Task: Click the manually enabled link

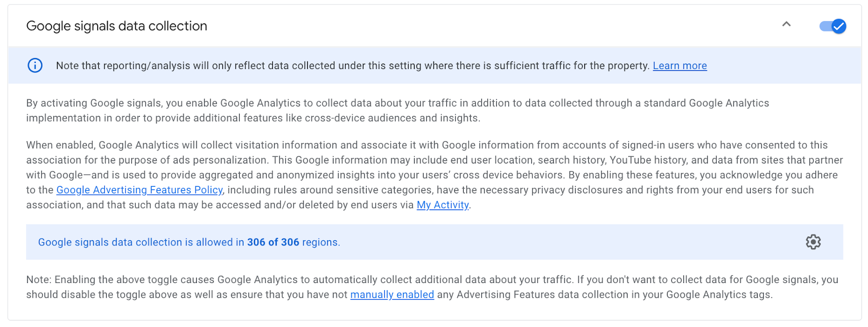Action: click(392, 295)
